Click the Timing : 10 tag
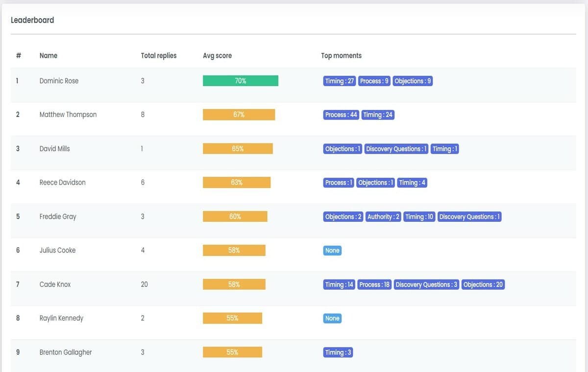 tap(419, 217)
